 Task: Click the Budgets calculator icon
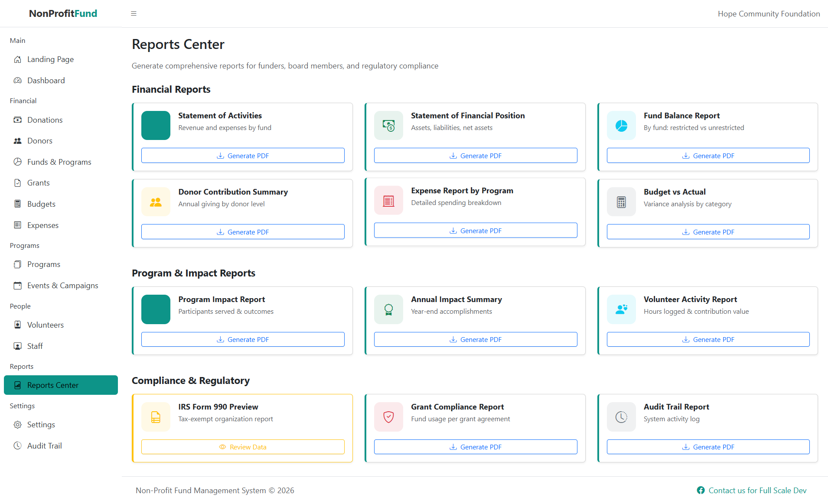point(17,204)
